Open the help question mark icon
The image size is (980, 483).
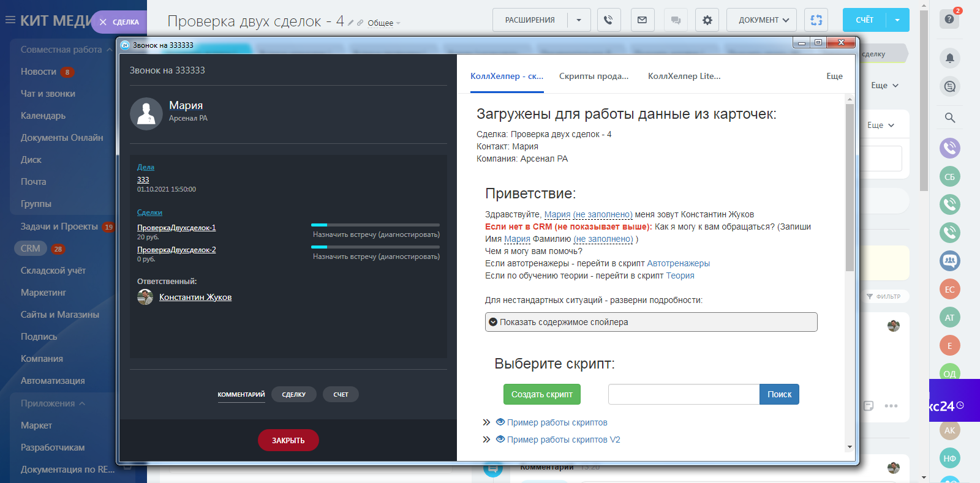949,19
